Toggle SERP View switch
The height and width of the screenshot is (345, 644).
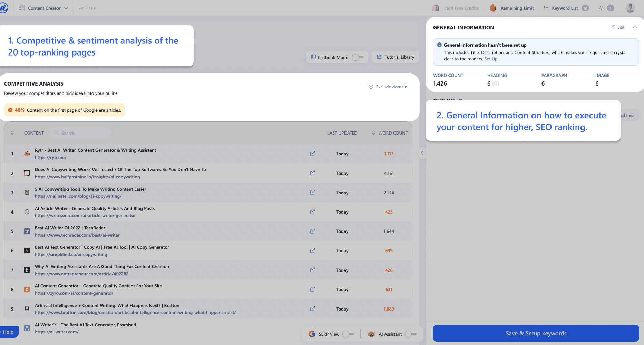[348, 334]
